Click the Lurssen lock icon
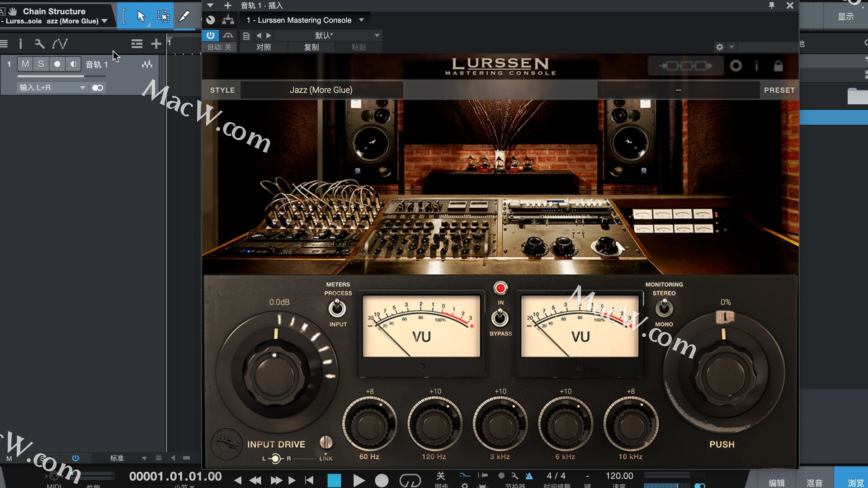 778,66
